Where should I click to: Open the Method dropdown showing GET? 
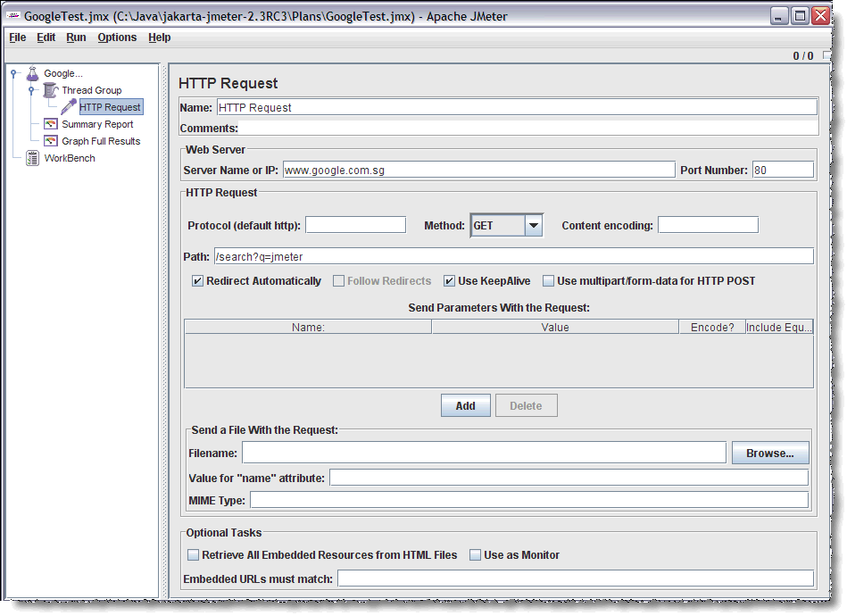533,226
